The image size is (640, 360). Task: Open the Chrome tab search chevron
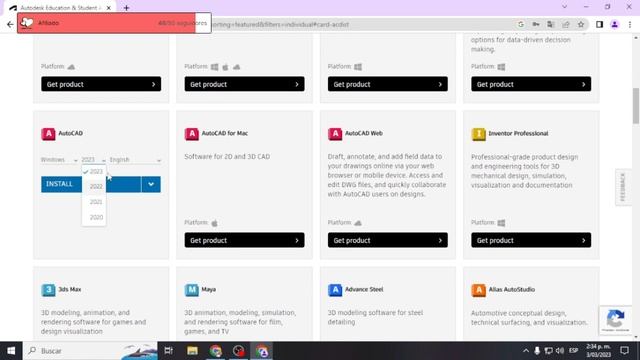[x=564, y=7]
